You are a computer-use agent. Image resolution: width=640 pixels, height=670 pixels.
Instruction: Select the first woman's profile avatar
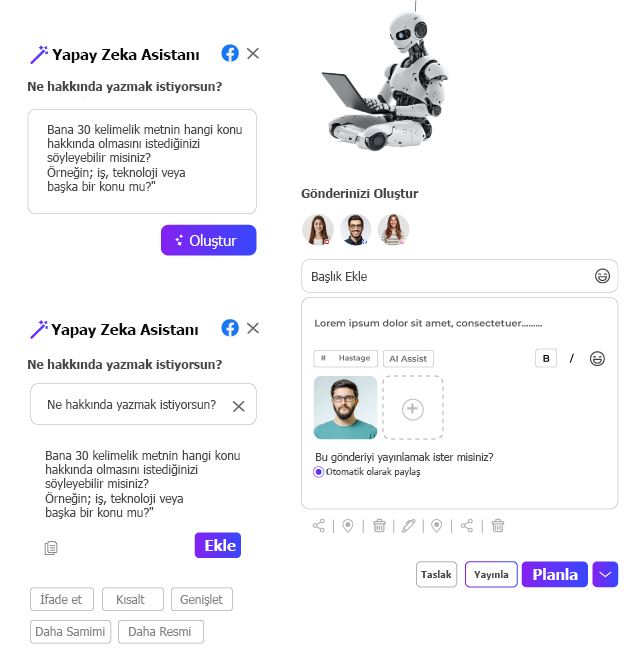tap(318, 229)
